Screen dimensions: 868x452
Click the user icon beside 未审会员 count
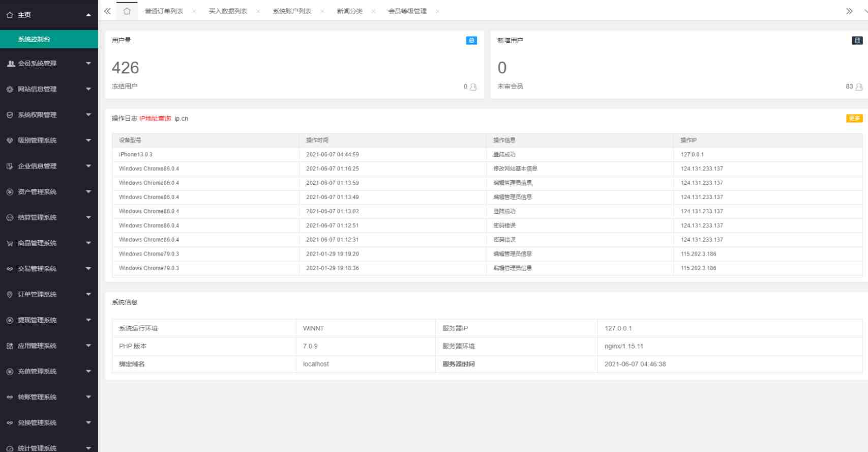pyautogui.click(x=859, y=87)
